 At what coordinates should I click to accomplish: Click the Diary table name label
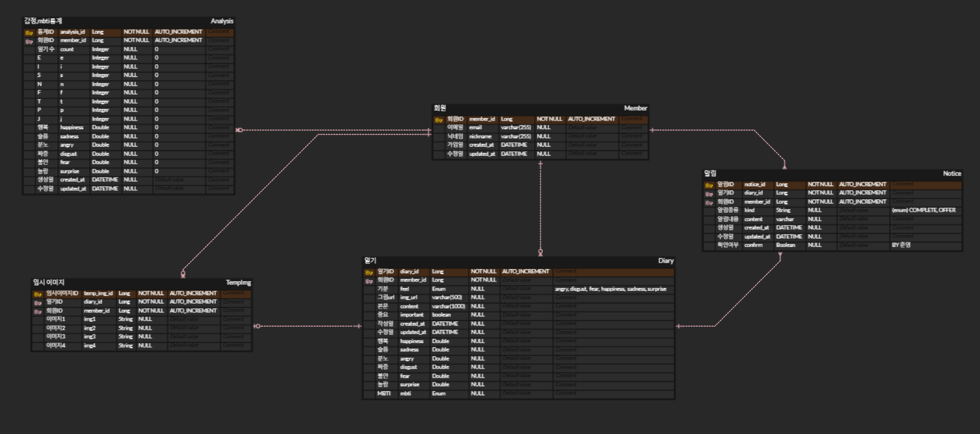[666, 261]
